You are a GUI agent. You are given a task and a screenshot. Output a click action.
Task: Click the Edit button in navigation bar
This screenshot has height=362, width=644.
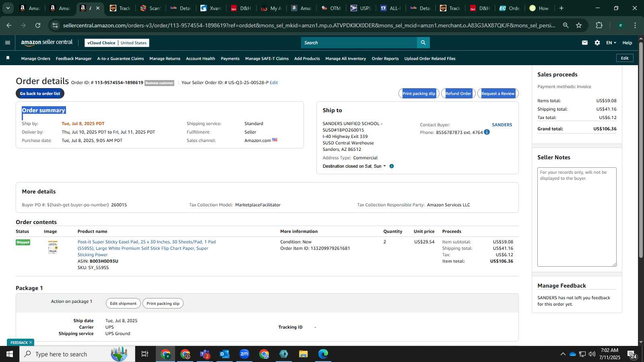625,58
